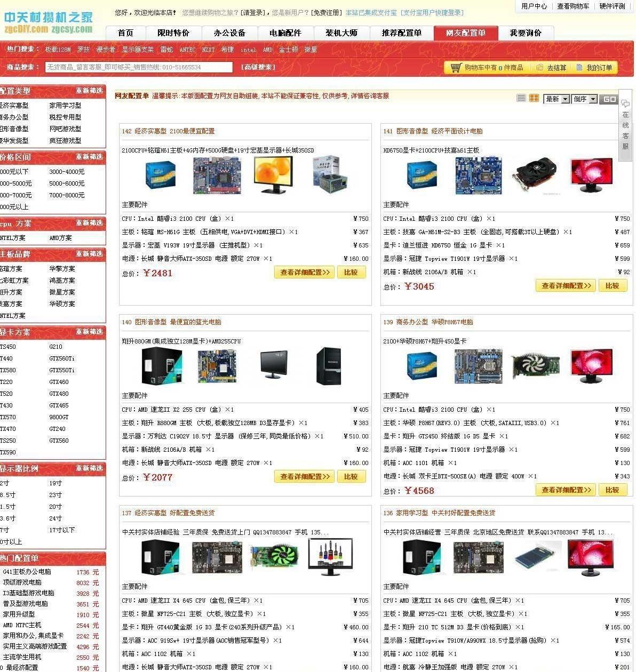The image size is (636, 672).
Task: Click 比较 for config 139 ¥4568
Action: click(x=613, y=490)
